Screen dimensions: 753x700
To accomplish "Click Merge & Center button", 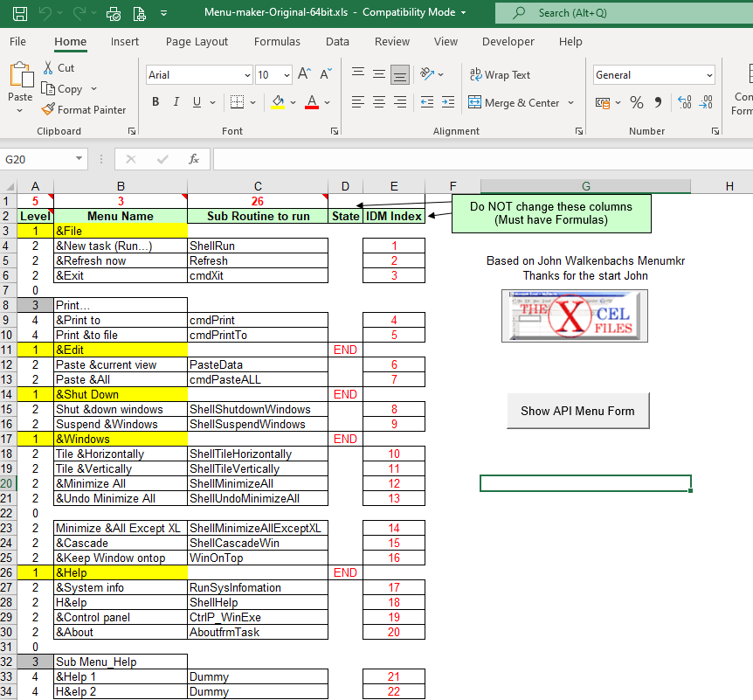I will click(514, 102).
